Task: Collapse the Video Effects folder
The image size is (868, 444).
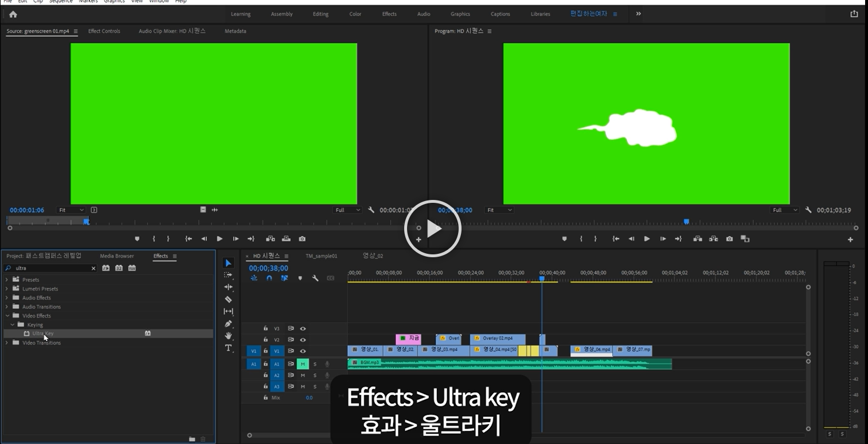Action: (7, 316)
